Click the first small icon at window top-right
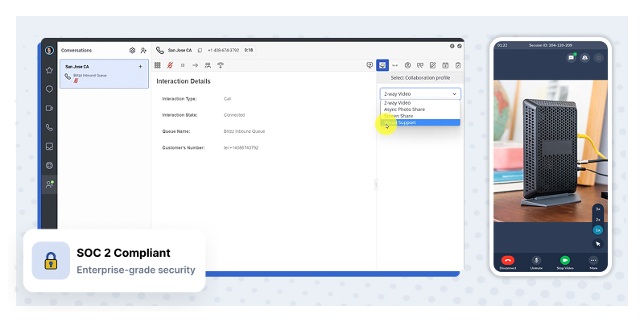This screenshot has height=322, width=644. click(452, 46)
